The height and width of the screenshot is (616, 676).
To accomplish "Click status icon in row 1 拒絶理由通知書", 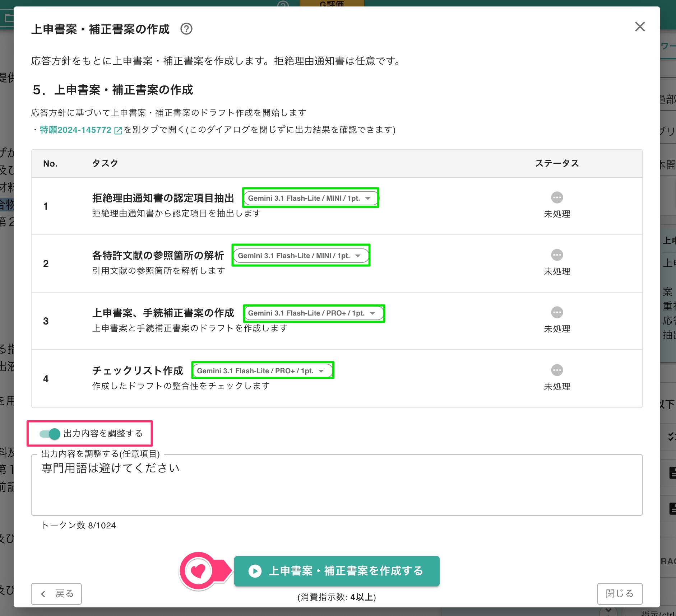I will tap(557, 197).
